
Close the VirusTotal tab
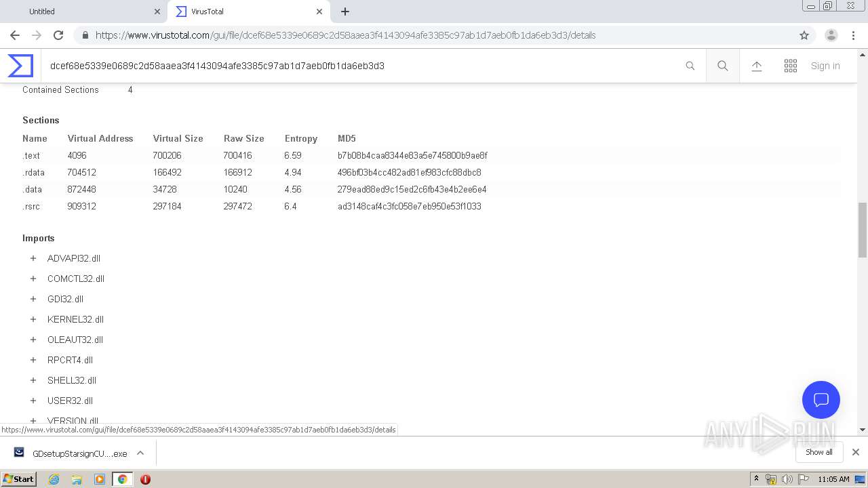coord(319,12)
